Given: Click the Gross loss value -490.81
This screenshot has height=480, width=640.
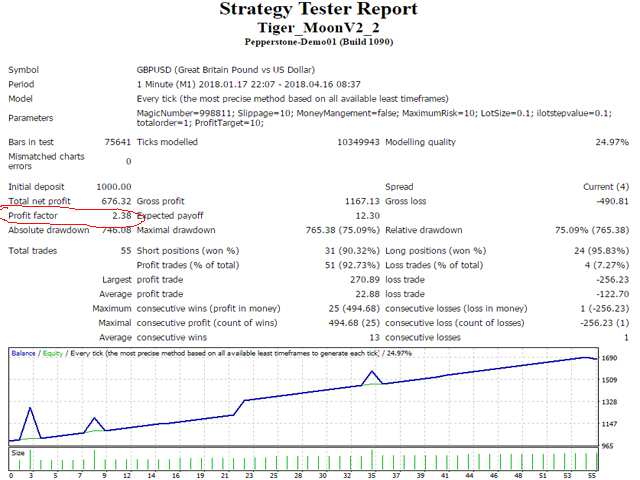Looking at the screenshot, I should (x=608, y=201).
